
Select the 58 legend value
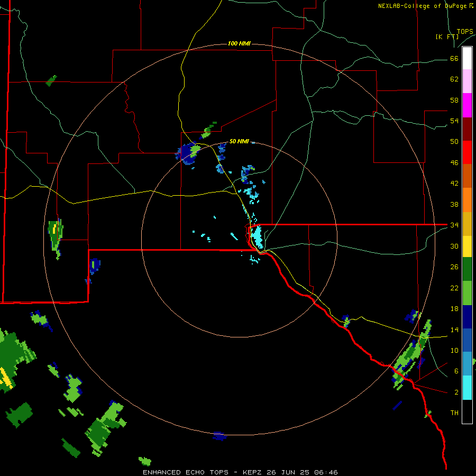tap(454, 100)
